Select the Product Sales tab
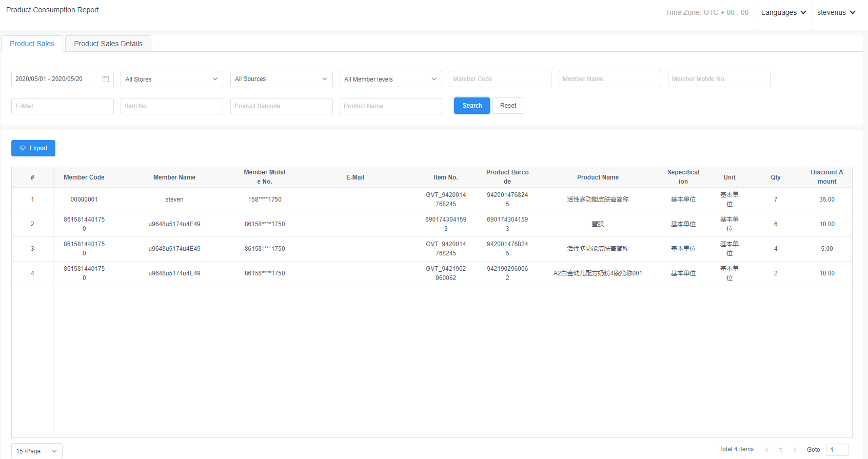The image size is (868, 459). 32,44
